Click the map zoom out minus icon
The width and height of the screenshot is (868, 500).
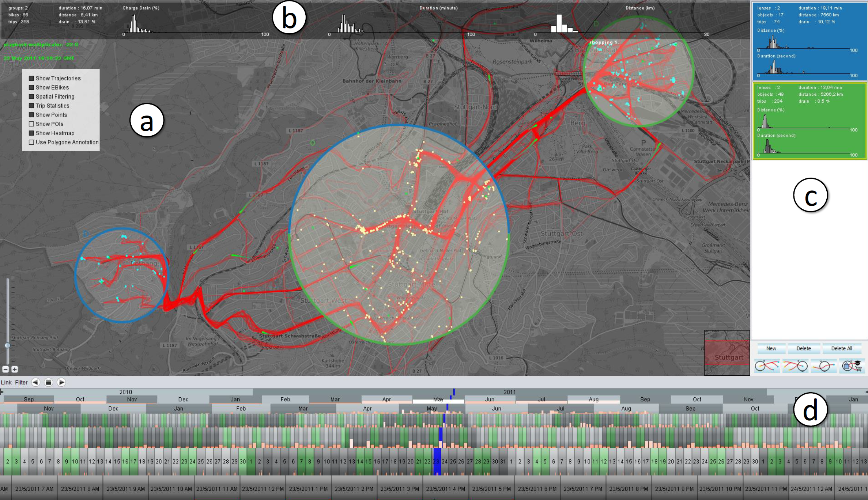[5, 370]
